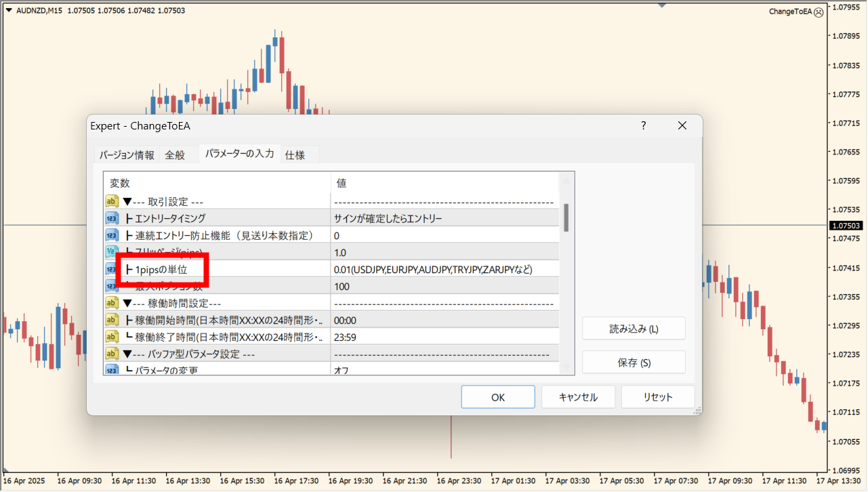
Task: Click the 読み込み (L) button
Action: 634,329
